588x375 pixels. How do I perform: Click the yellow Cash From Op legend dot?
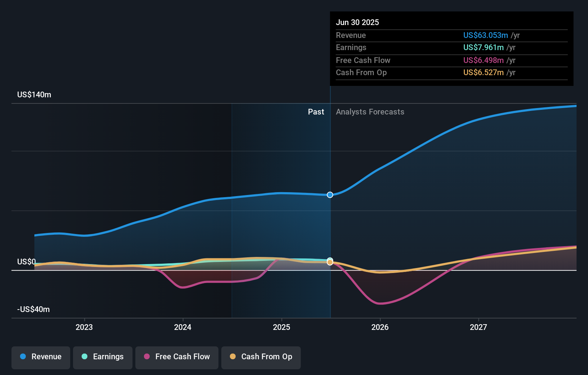pyautogui.click(x=233, y=357)
